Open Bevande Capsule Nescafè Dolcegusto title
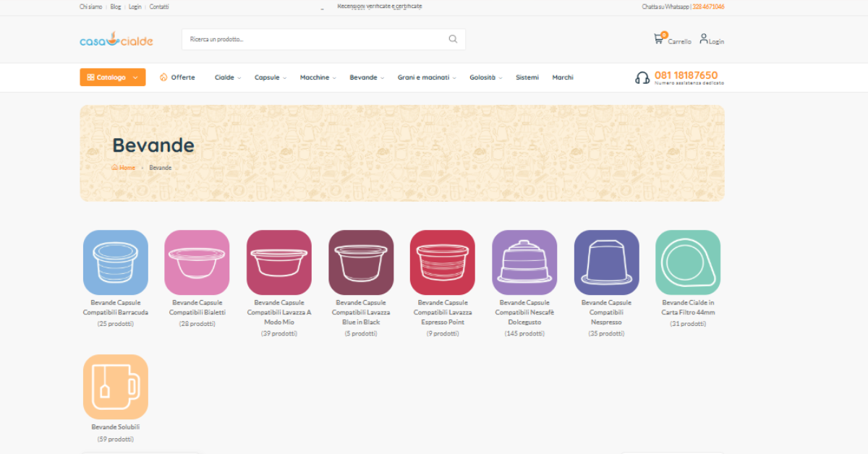Image resolution: width=868 pixels, height=454 pixels. click(524, 312)
